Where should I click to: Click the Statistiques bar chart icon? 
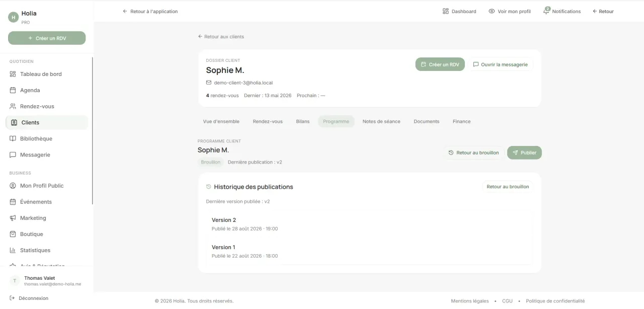pos(13,250)
